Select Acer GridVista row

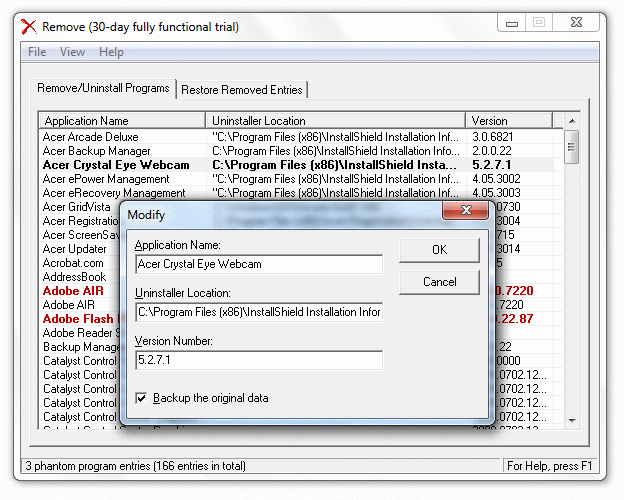pyautogui.click(x=76, y=207)
